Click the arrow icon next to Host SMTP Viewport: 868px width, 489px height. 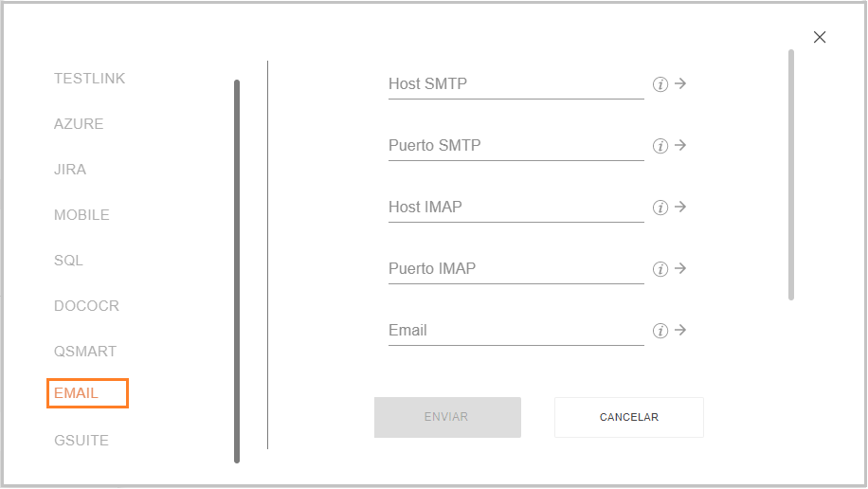[680, 83]
